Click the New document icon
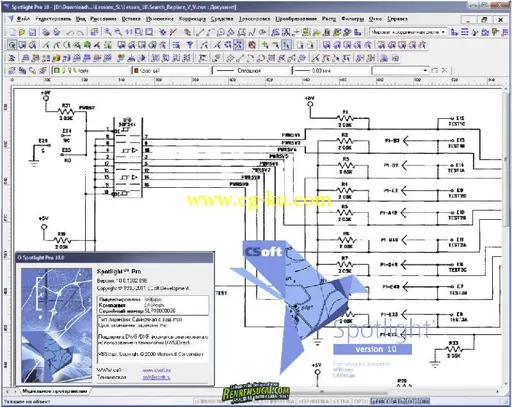 13,32
